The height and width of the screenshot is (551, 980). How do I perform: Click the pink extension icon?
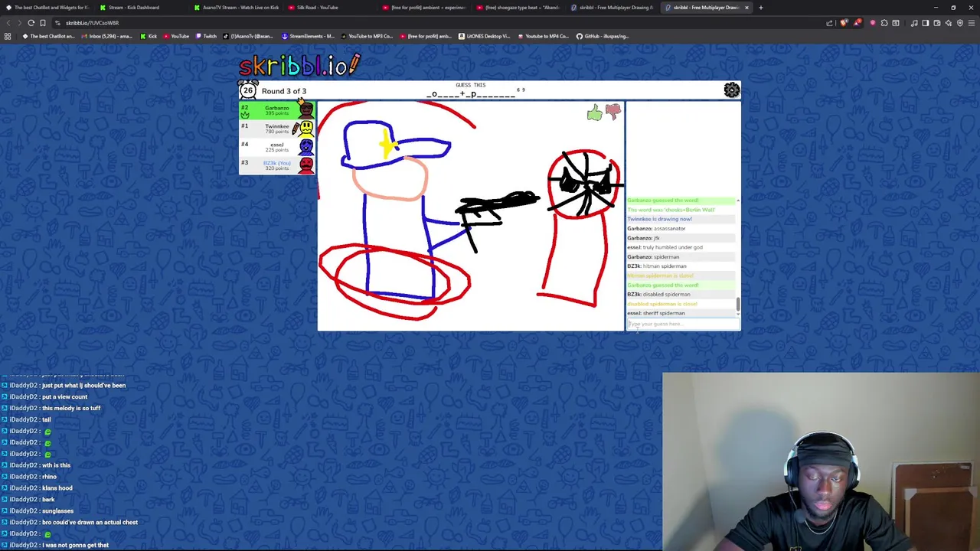click(873, 23)
